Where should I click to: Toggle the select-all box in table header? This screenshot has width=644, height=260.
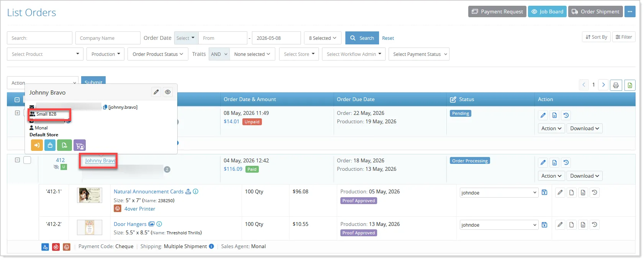(17, 100)
